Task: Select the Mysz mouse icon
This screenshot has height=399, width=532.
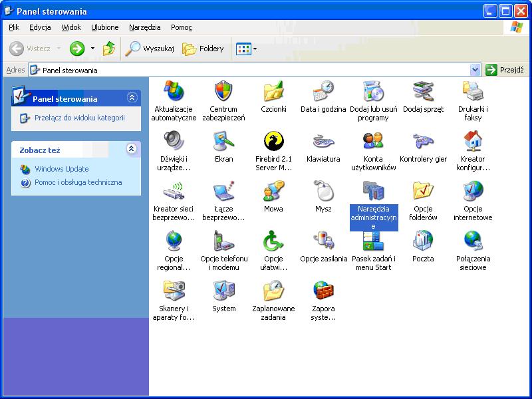Action: tap(323, 192)
